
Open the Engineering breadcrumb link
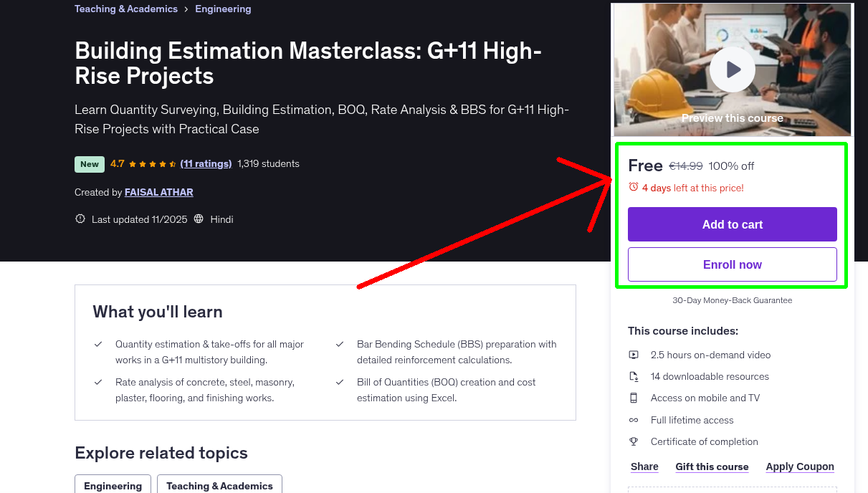click(223, 9)
